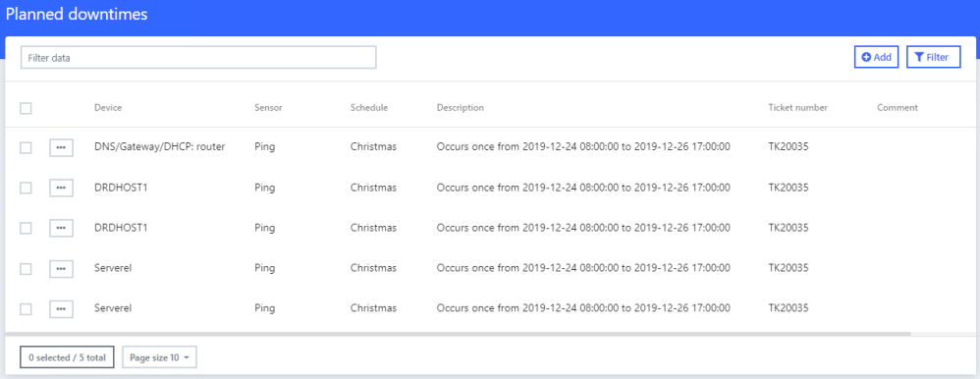Open the three-dots menu for the router row
The height and width of the screenshot is (379, 980).
point(61,147)
